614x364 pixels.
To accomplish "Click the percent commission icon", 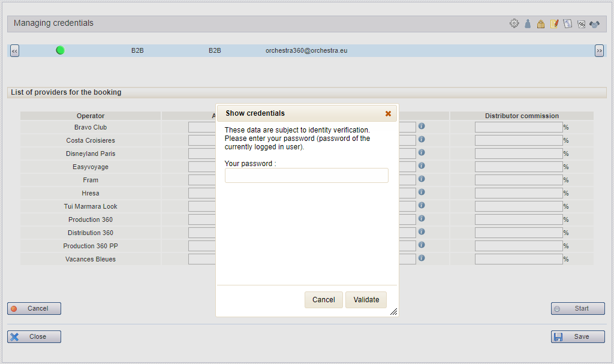I will click(581, 24).
